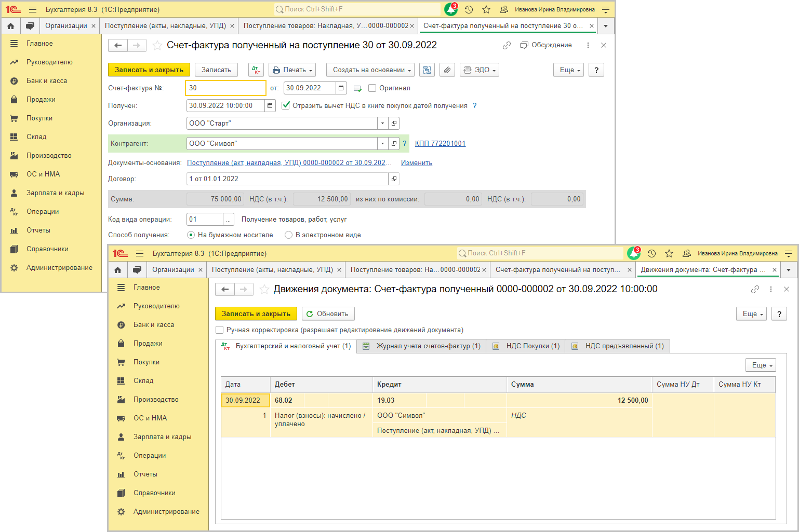Open the related documents structure icon beside Создать на основании
The image size is (799, 532).
coord(427,70)
